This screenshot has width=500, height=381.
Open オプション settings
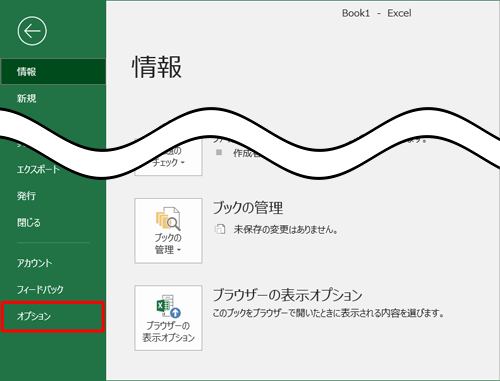[53, 316]
